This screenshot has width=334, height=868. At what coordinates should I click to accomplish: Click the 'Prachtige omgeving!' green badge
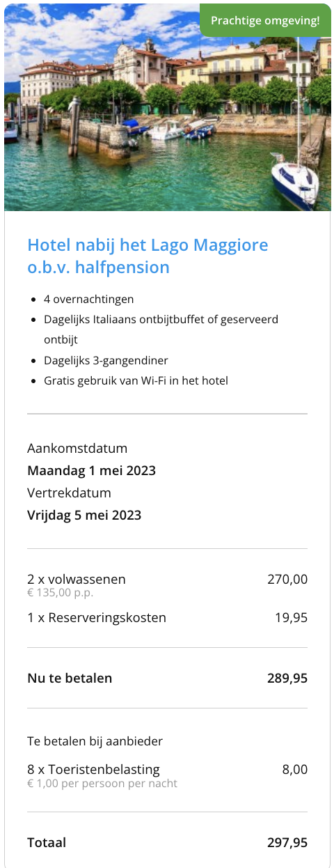pos(265,20)
